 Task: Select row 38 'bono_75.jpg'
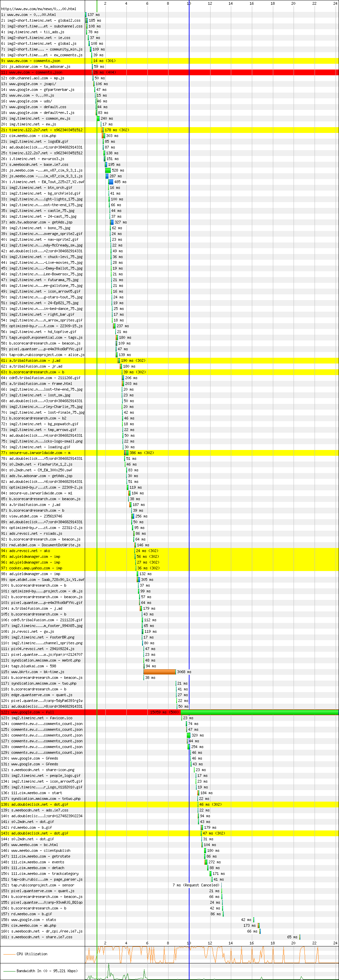(x=169, y=228)
